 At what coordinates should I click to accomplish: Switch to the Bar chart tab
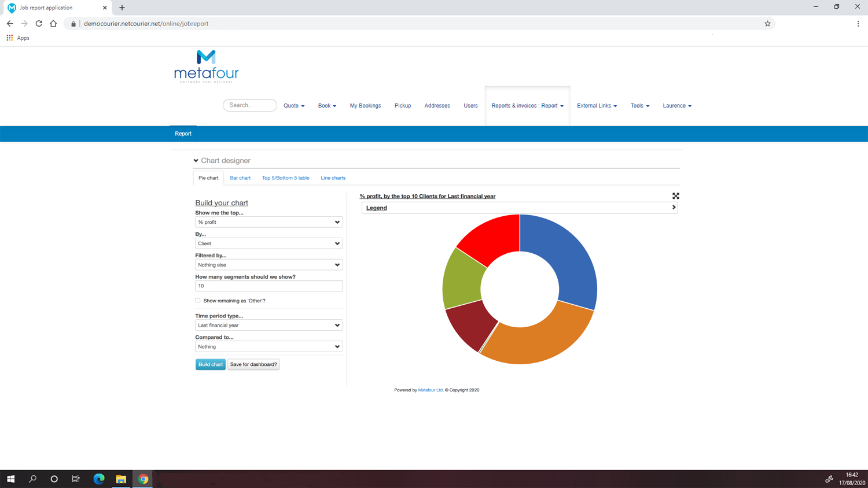[x=240, y=178]
